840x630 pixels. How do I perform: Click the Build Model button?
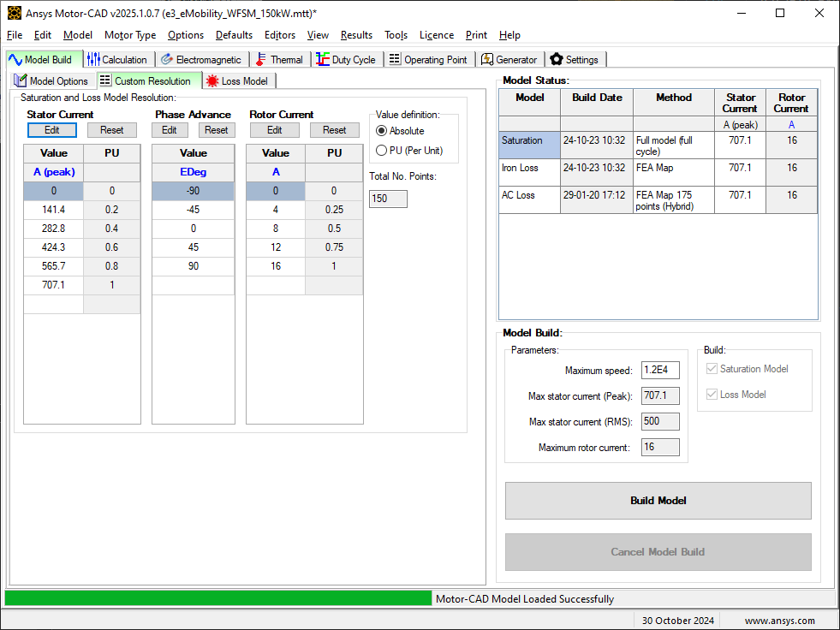click(658, 501)
